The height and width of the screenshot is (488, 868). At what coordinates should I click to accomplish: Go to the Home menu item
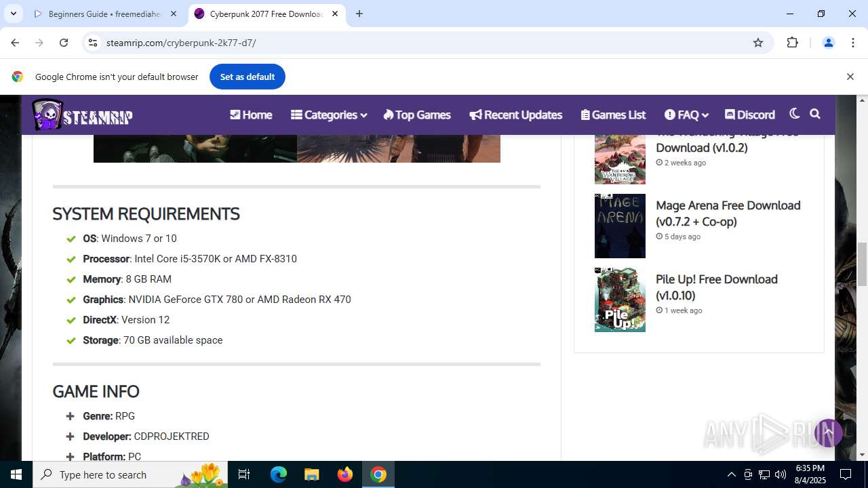pos(251,115)
